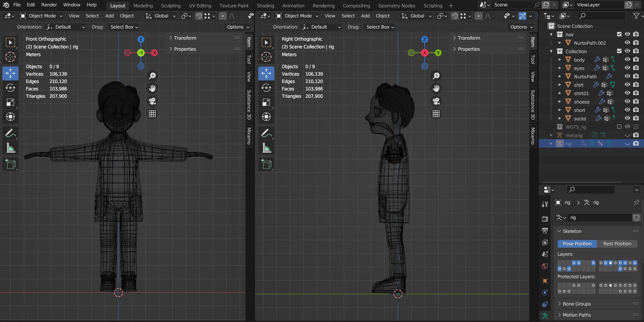This screenshot has width=644, height=322.
Task: Add a new workspace with plus button
Action: point(451,6)
